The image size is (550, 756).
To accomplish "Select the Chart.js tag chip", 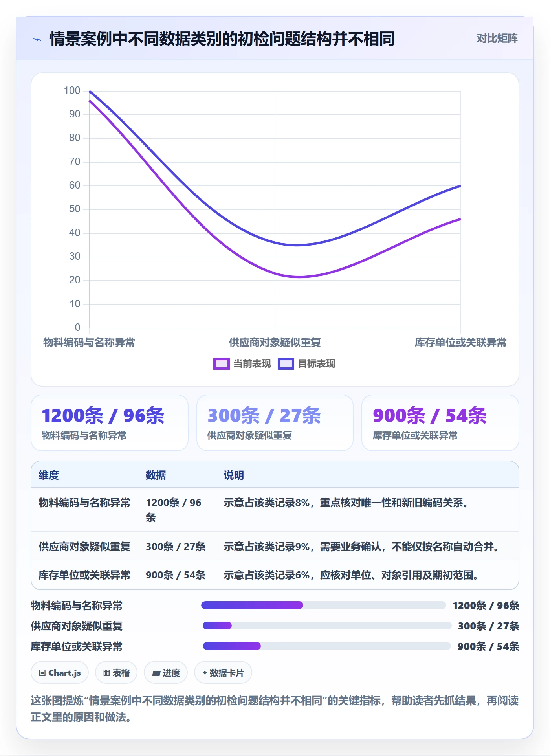I will (x=60, y=673).
